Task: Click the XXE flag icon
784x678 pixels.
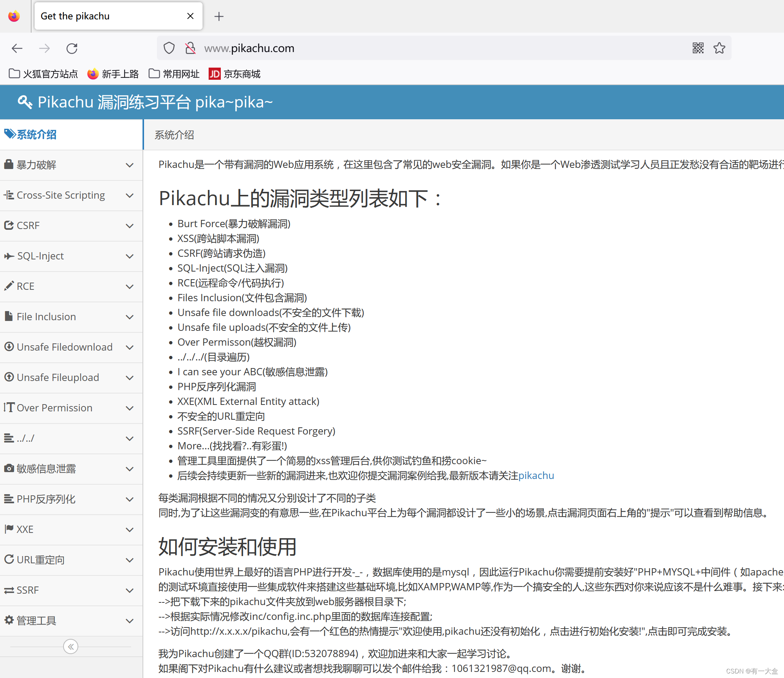Action: [9, 529]
